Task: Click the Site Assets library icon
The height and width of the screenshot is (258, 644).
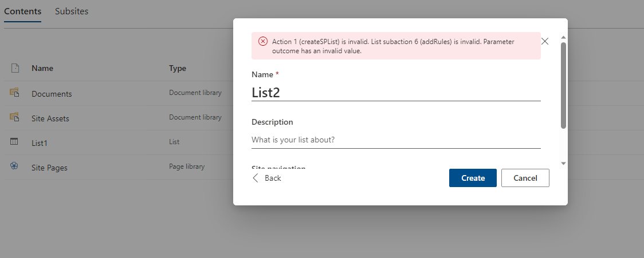Action: pyautogui.click(x=14, y=117)
